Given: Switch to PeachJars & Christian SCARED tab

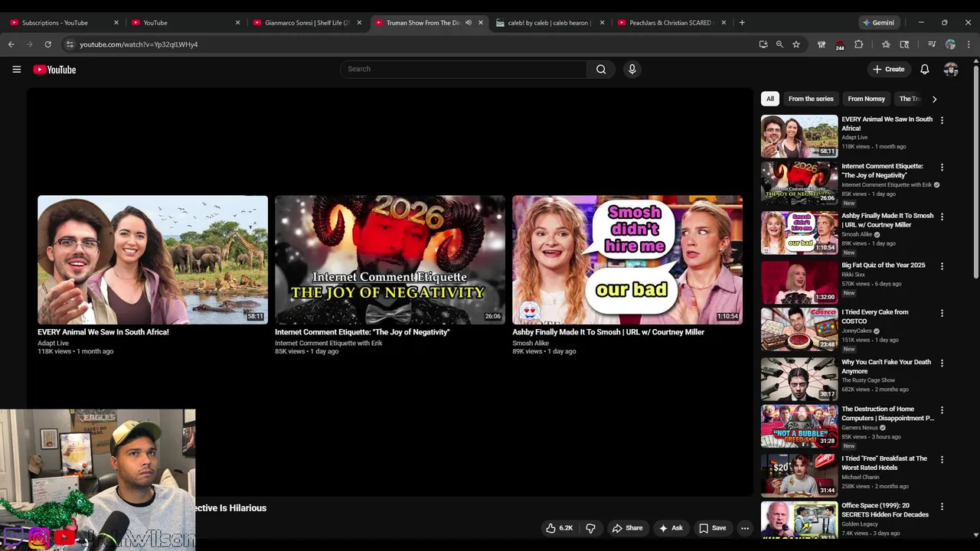Looking at the screenshot, I should [671, 22].
